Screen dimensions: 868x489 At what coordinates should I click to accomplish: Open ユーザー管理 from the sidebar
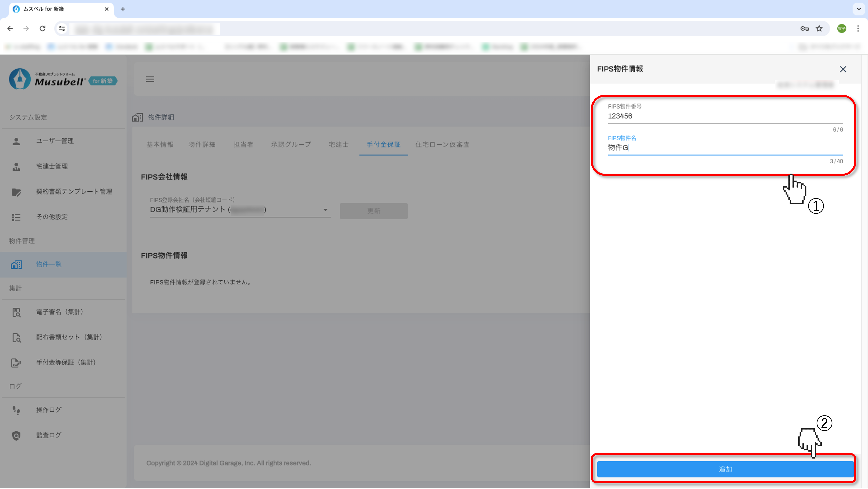point(55,141)
